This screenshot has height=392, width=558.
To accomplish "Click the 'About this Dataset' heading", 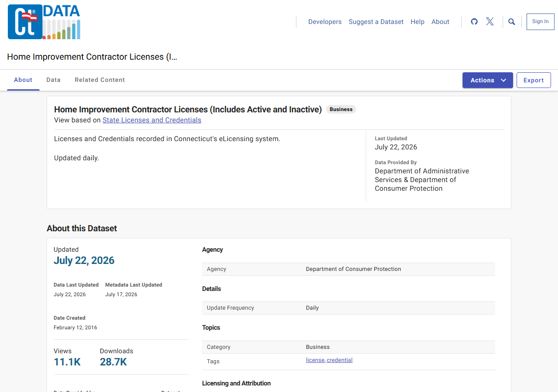I will pos(82,228).
